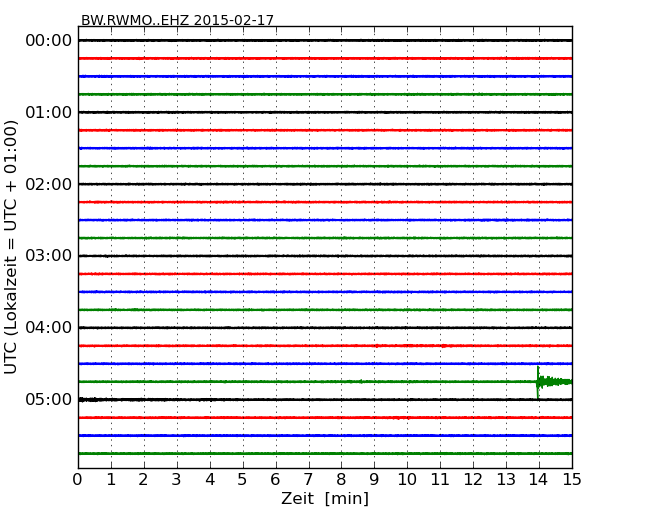Click the x-axis label Zeit [min]
Screen dimensions: 650x520
click(x=325, y=498)
